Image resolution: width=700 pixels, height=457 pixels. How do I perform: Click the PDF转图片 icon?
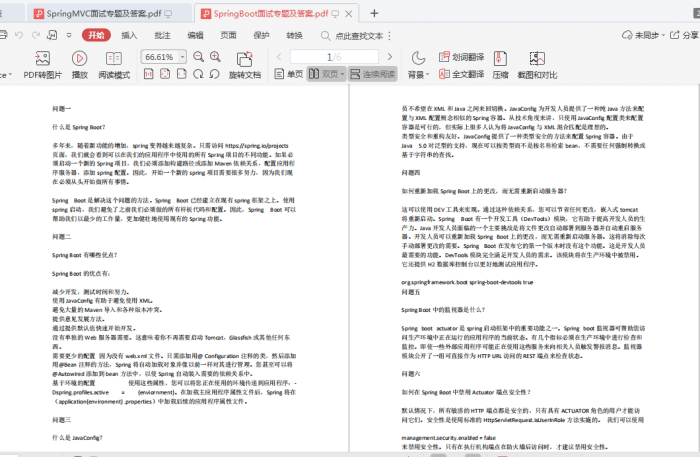42,58
